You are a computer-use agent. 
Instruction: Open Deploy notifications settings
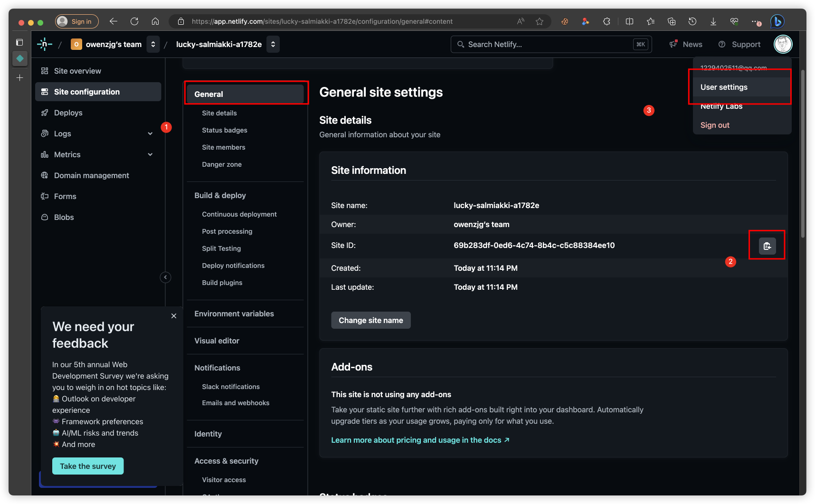(x=233, y=266)
